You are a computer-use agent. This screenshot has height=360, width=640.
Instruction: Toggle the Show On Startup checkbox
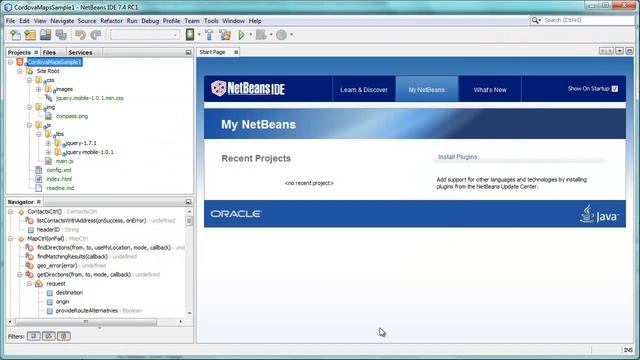click(x=615, y=89)
